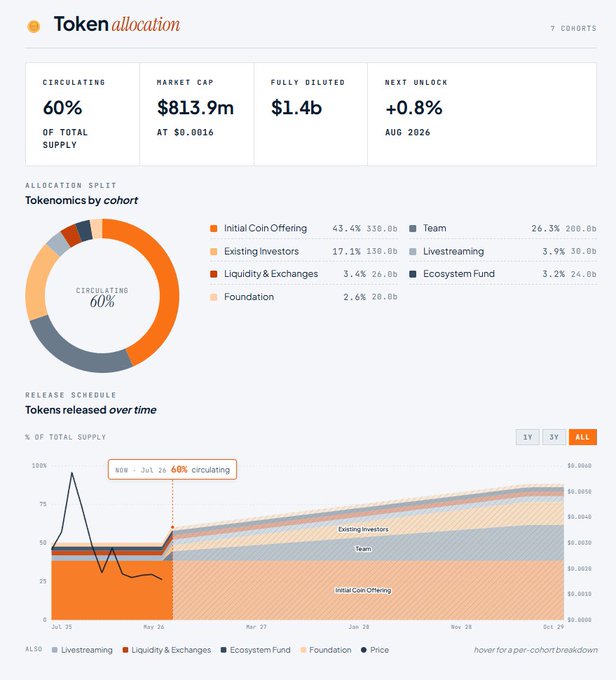
Task: Click the Foundation swatch in allocation list
Action: (213, 297)
